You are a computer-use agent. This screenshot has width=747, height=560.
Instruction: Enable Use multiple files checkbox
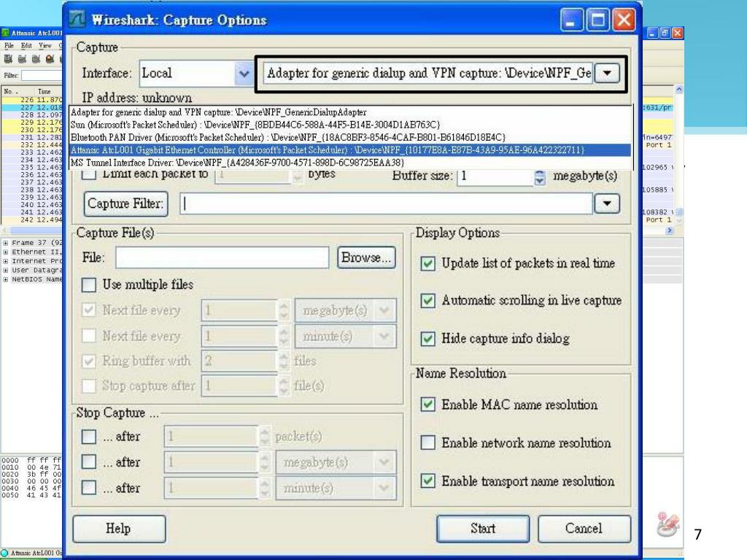point(88,285)
